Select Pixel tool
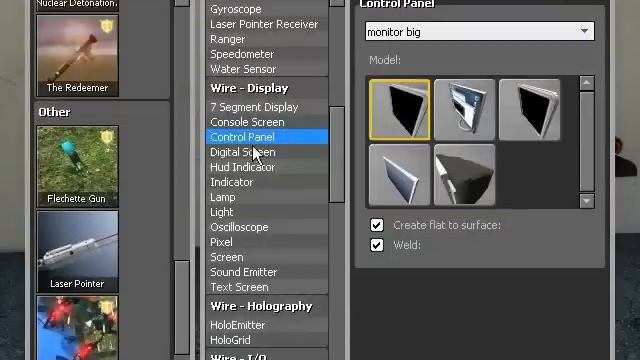This screenshot has height=360, width=640. pyautogui.click(x=267, y=242)
